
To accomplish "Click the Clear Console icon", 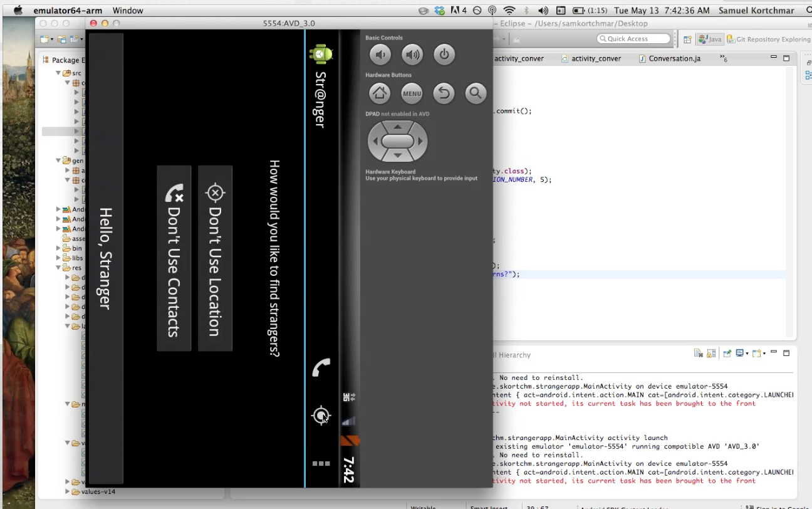I will [x=699, y=354].
